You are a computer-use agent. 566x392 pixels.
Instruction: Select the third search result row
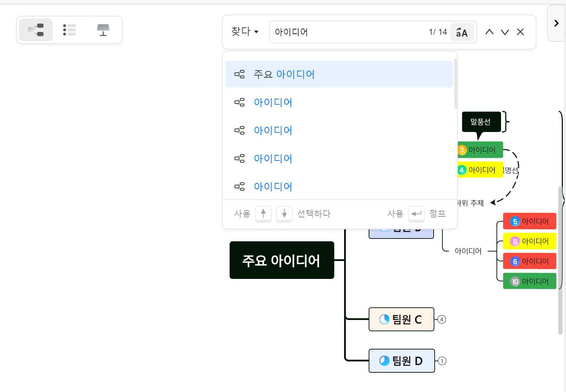point(339,130)
